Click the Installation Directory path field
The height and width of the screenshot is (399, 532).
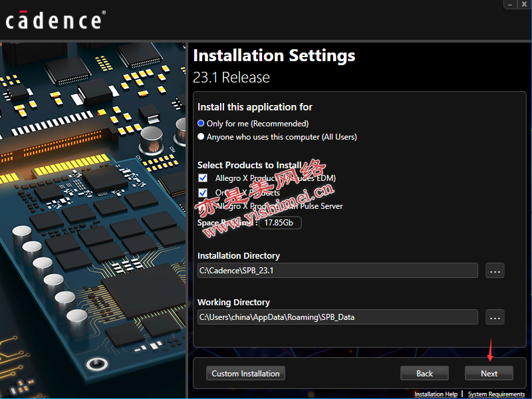[338, 271]
